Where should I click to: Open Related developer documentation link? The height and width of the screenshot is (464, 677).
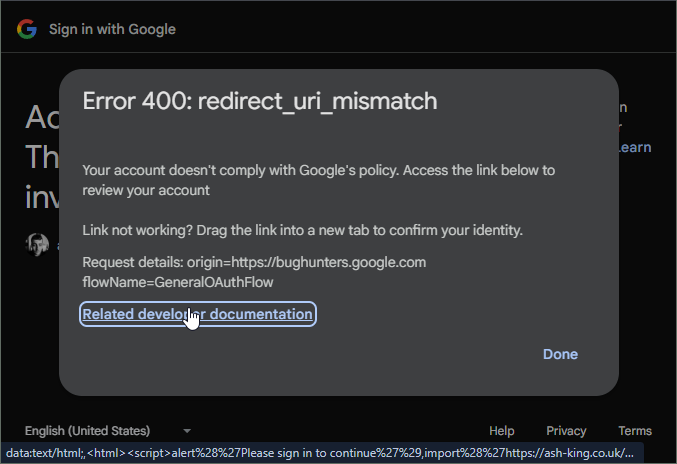pyautogui.click(x=197, y=314)
